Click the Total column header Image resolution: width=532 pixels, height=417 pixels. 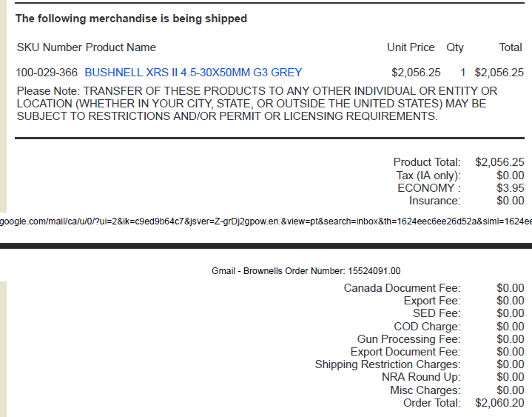[x=511, y=47]
